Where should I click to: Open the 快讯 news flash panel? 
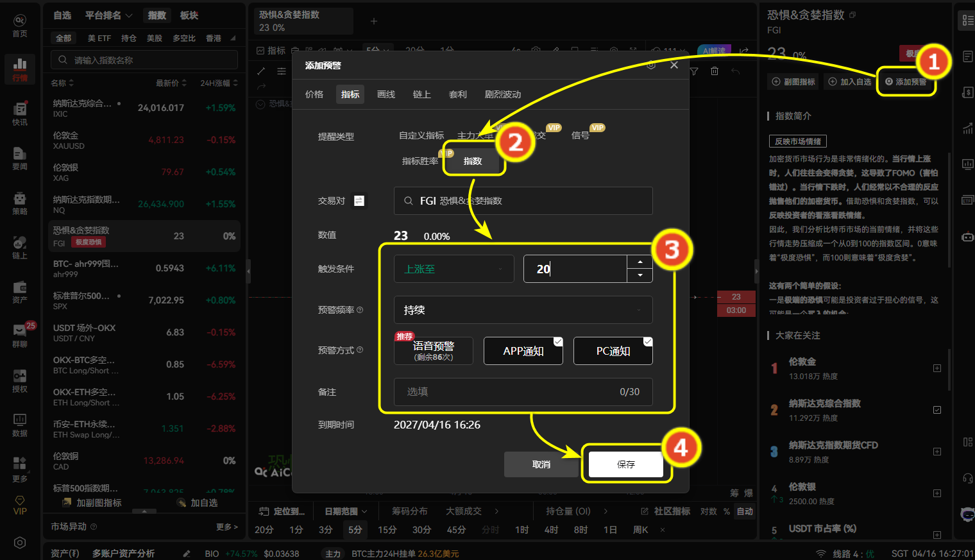[19, 115]
